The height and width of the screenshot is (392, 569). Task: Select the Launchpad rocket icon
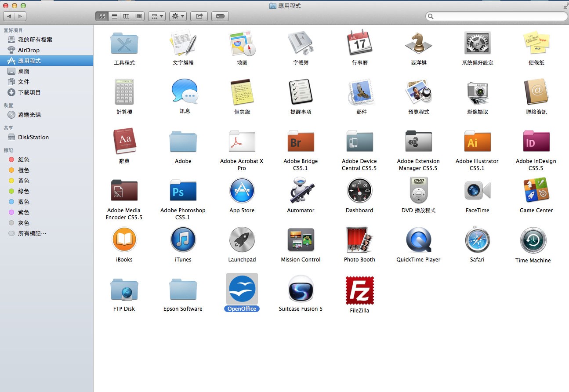point(242,240)
